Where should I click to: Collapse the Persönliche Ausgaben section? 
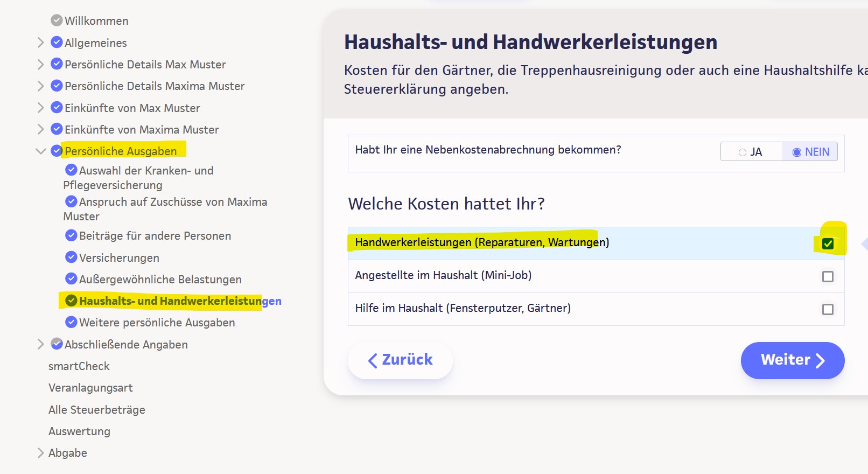point(40,151)
